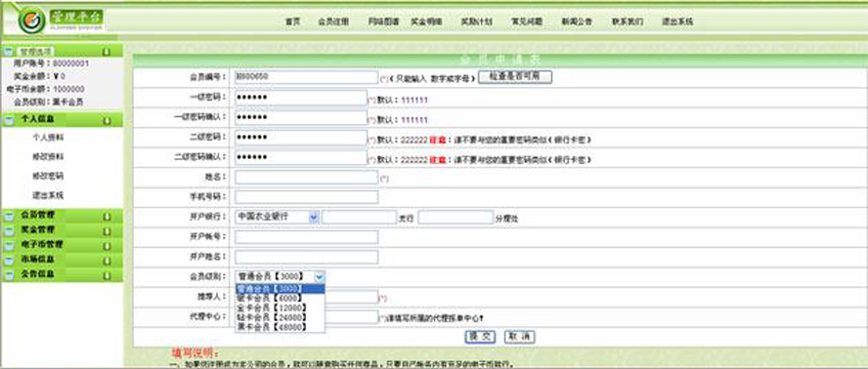The image size is (868, 369).
Task: Go to 新闻公告 in the top navigation
Action: click(577, 22)
